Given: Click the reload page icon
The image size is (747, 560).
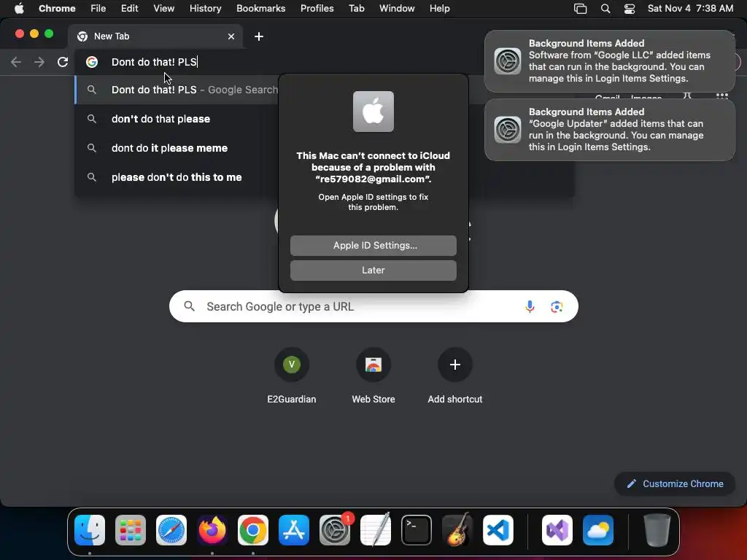Looking at the screenshot, I should [63, 62].
